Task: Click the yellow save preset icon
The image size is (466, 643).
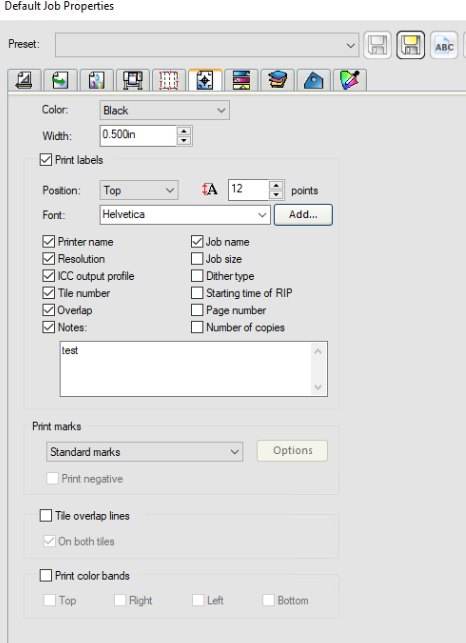Action: (x=411, y=45)
